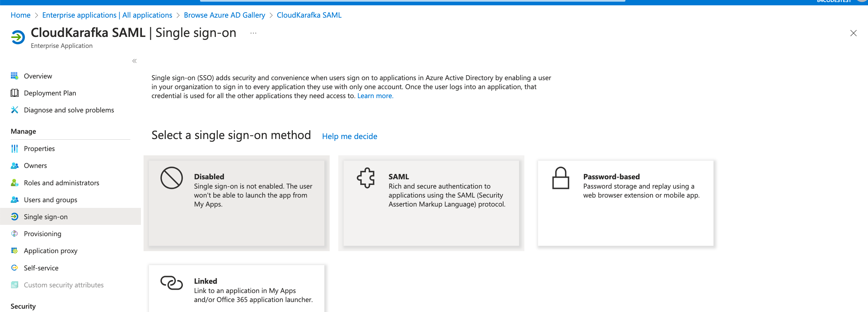Click the Provisioning cycle icon
The image size is (868, 312).
[15, 234]
